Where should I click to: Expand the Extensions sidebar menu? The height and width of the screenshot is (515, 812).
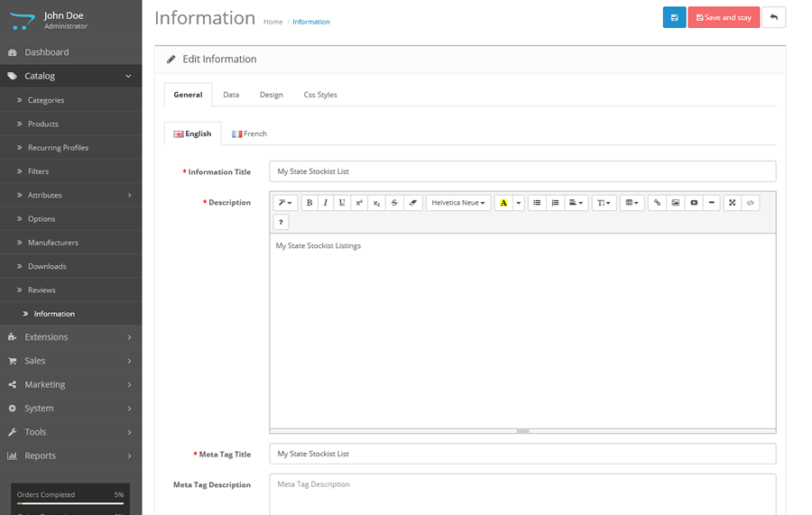coord(70,337)
